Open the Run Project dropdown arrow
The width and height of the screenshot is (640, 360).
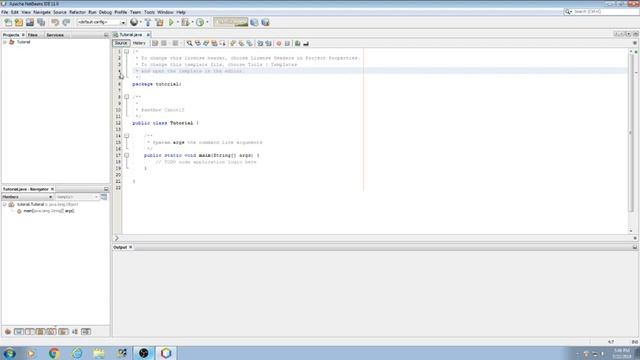click(178, 22)
